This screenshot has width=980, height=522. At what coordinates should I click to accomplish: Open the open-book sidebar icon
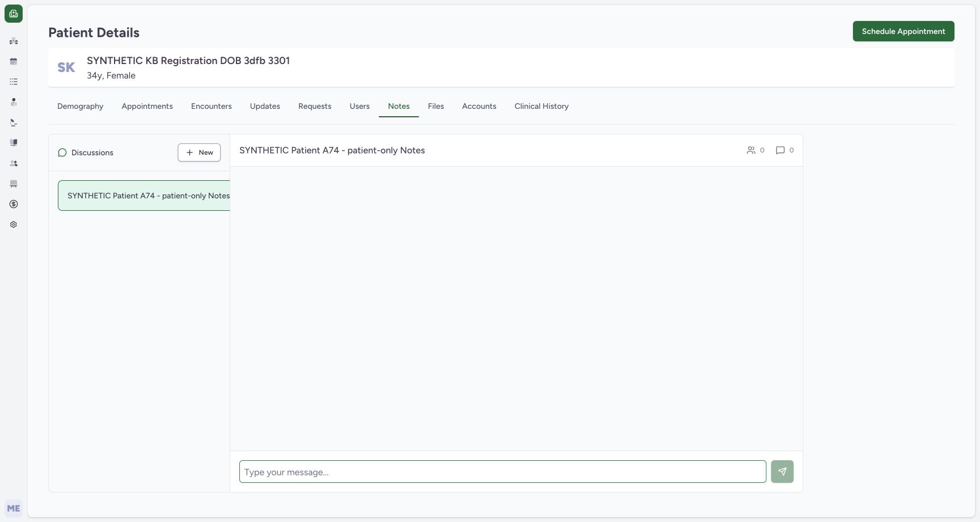coord(14,143)
